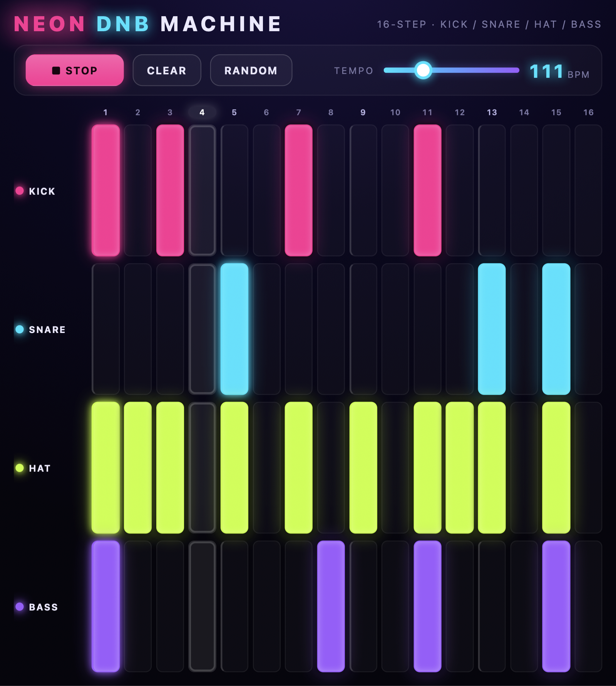Turn off kick pad on step 11
Viewport: 616px width, 686px height.
(427, 190)
